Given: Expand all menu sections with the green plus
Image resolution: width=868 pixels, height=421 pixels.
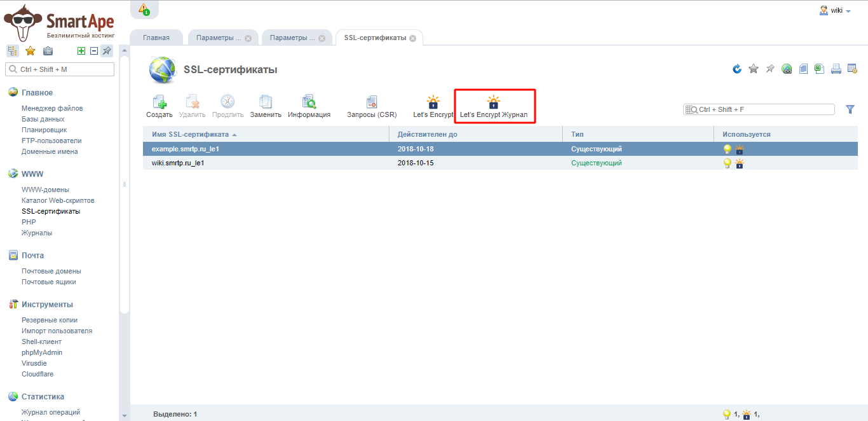Looking at the screenshot, I should click(x=81, y=51).
